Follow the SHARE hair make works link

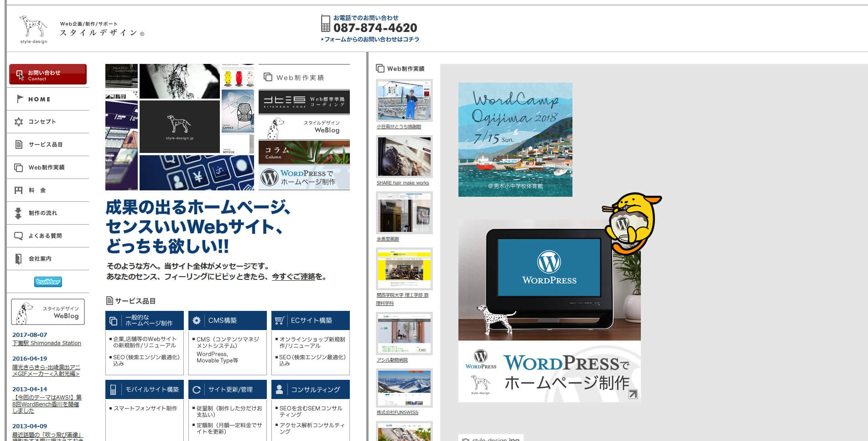403,183
